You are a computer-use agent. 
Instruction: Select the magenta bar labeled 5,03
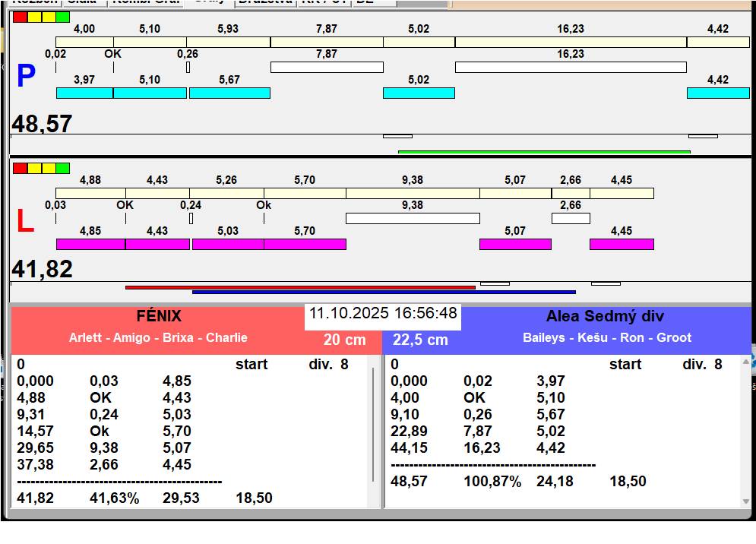point(228,244)
